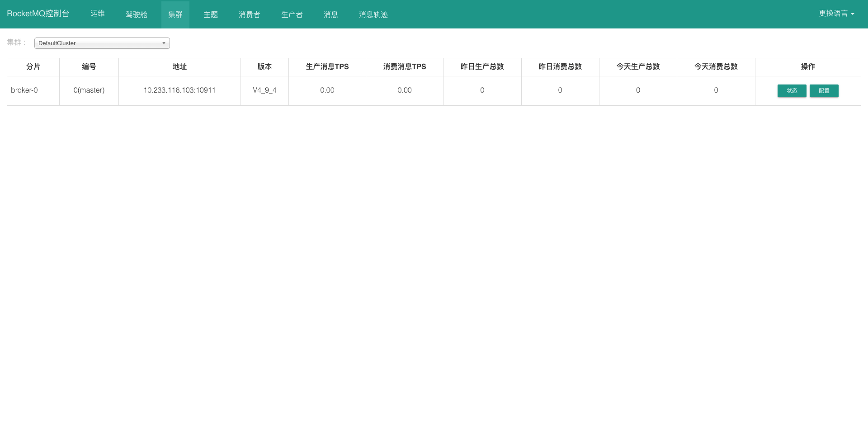Open the 驾驶舱 dashboard tab

click(x=137, y=14)
